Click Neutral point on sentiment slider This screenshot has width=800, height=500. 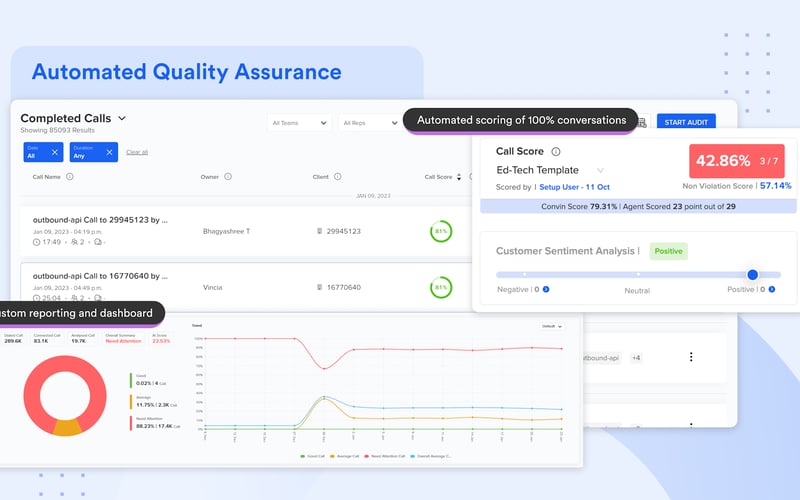tap(638, 274)
